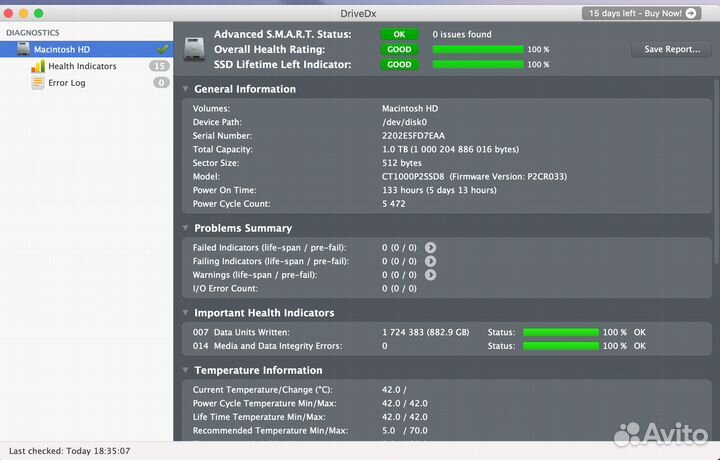Open Health Indicators in the sidebar
The image size is (720, 460).
pyautogui.click(x=86, y=66)
